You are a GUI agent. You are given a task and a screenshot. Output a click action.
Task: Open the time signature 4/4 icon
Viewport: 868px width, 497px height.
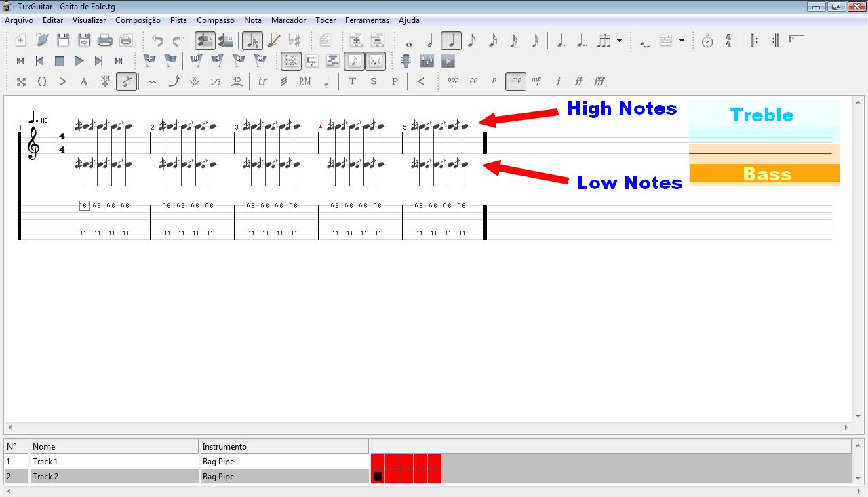[728, 41]
